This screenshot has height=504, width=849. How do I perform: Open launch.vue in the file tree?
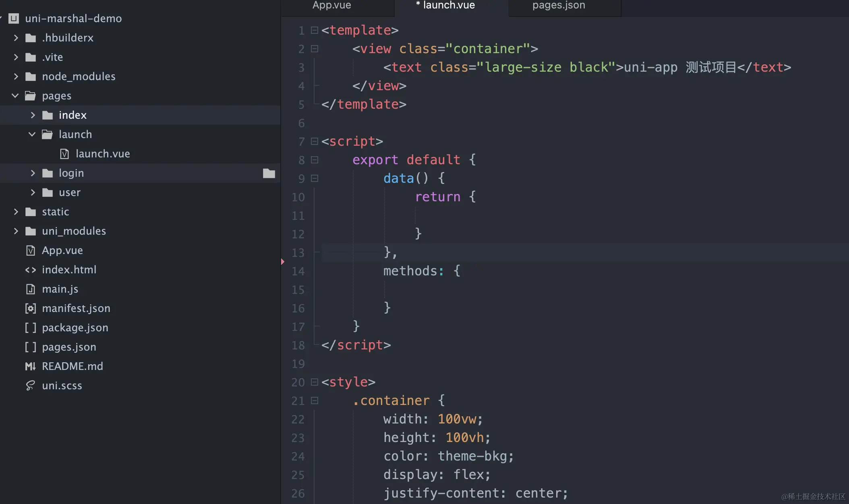coord(102,154)
